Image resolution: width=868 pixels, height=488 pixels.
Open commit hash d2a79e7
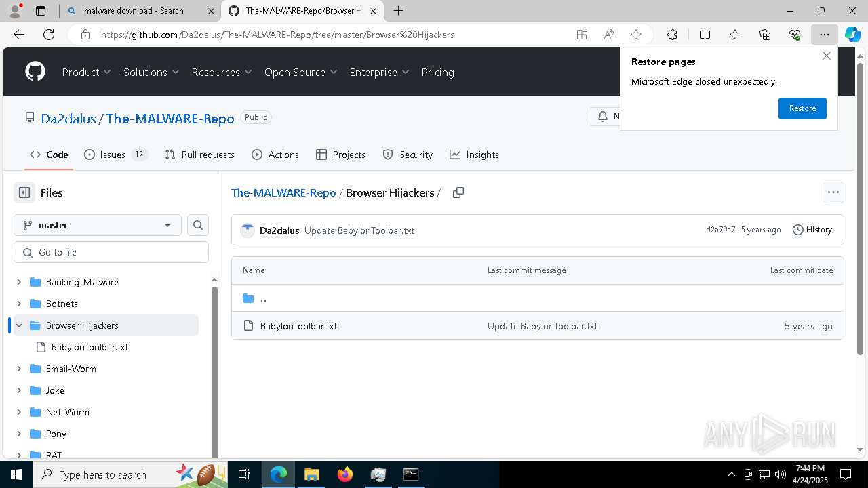(720, 230)
